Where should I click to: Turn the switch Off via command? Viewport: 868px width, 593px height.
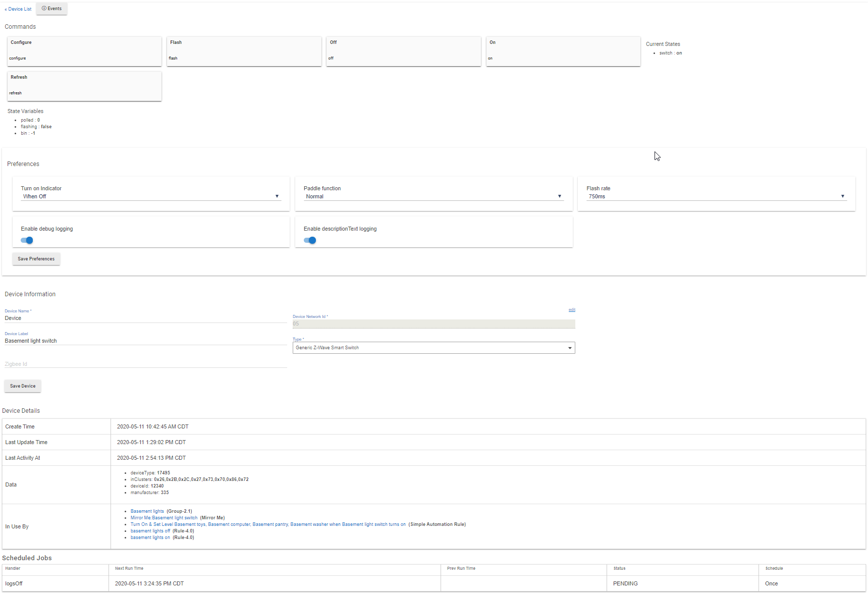(403, 51)
